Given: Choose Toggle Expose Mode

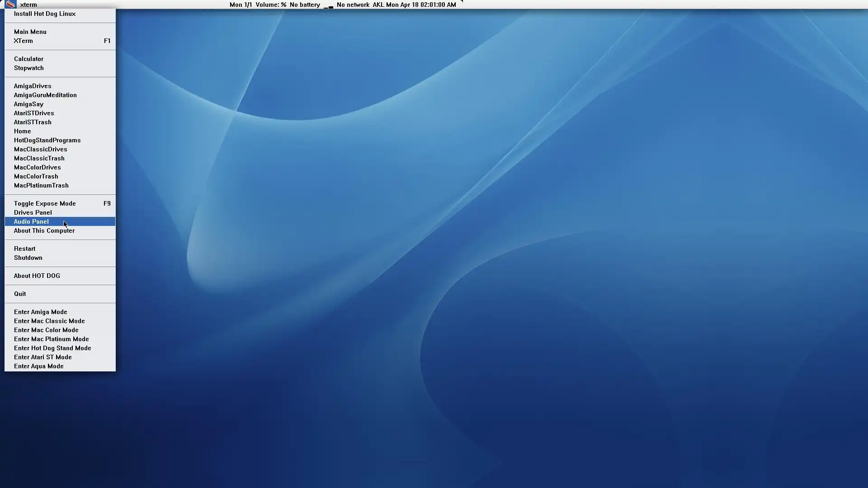Looking at the screenshot, I should point(45,203).
